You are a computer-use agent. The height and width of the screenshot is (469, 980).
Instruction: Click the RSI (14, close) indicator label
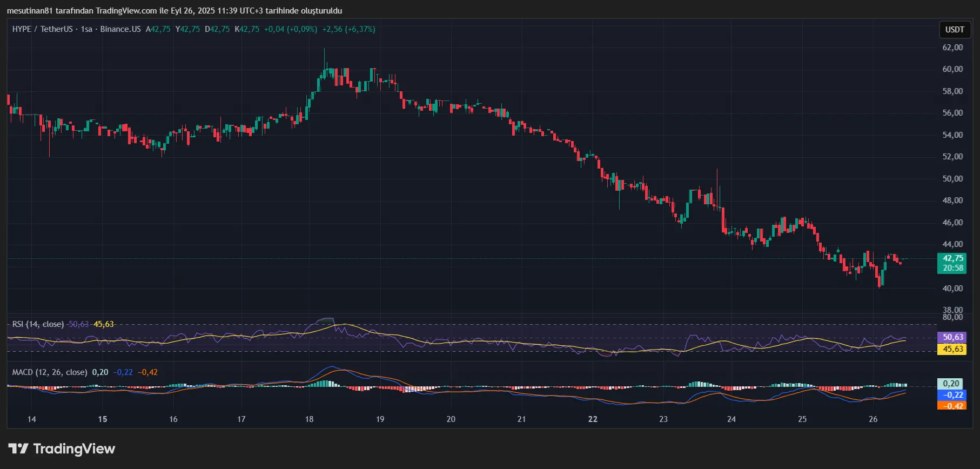[38, 324]
